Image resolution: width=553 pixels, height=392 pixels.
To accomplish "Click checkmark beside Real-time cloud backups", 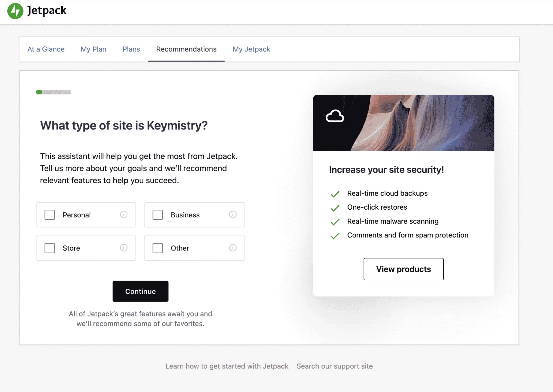I will (335, 194).
